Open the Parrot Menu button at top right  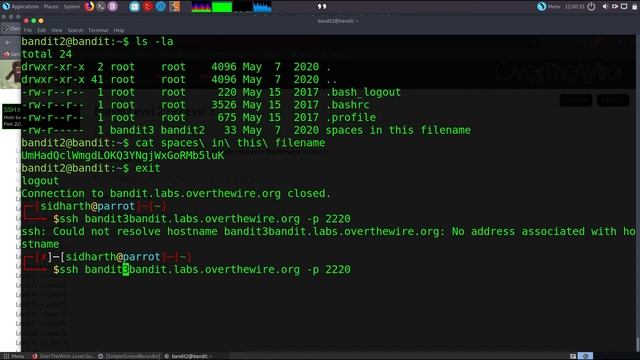pos(549,7)
